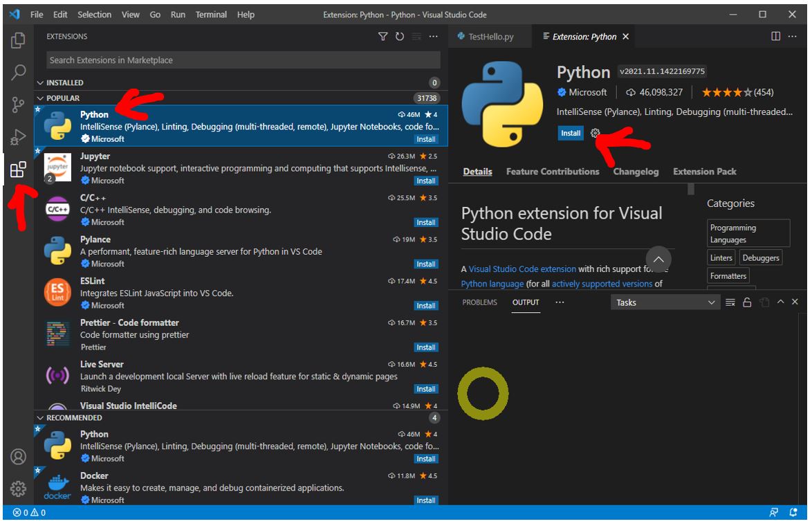The width and height of the screenshot is (812, 526).
Task: Click the ESLint extension icon
Action: 57,292
